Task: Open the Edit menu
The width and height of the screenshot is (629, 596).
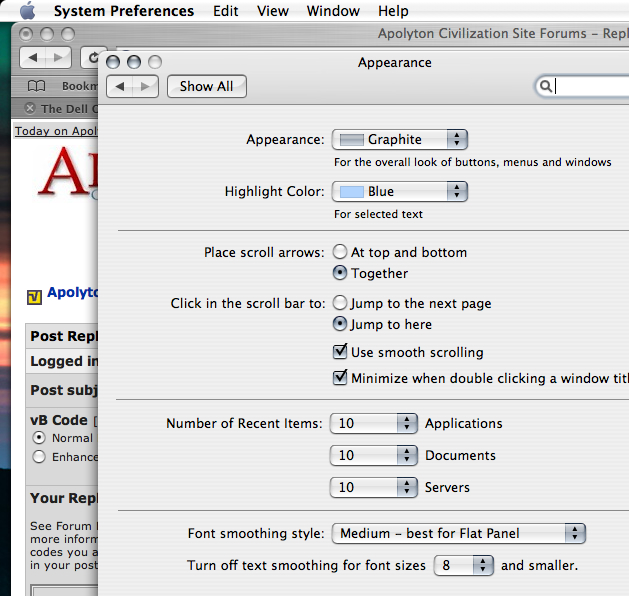Action: 225,11
